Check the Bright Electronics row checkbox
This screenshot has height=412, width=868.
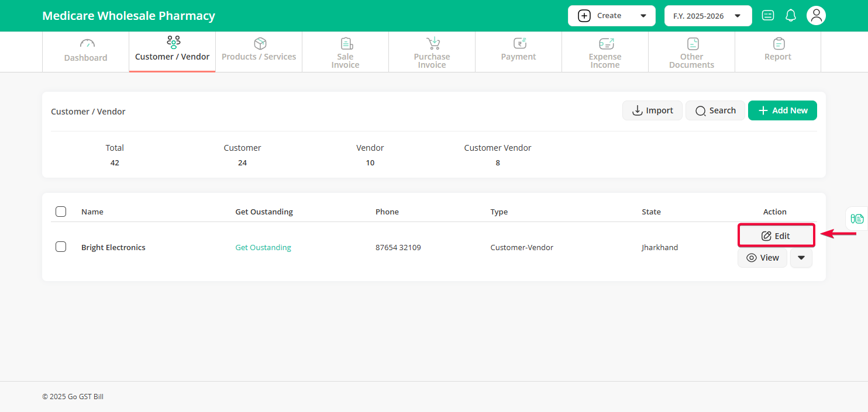pos(61,247)
